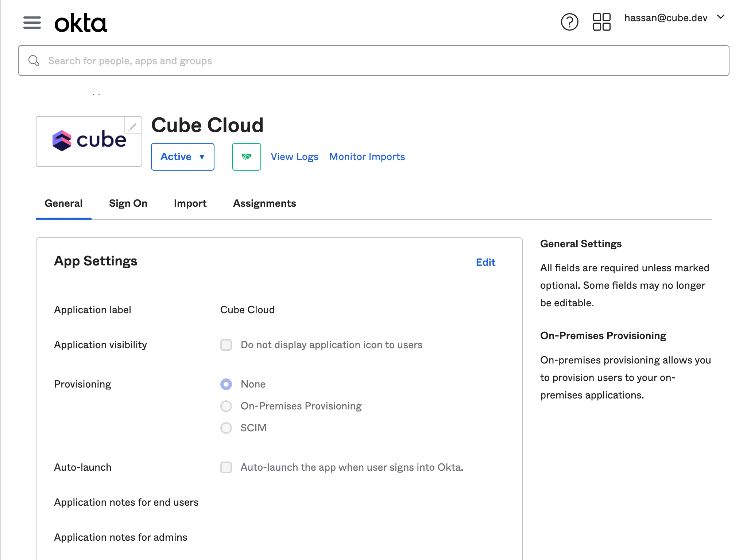
Task: Open the help question mark icon
Action: 569,22
